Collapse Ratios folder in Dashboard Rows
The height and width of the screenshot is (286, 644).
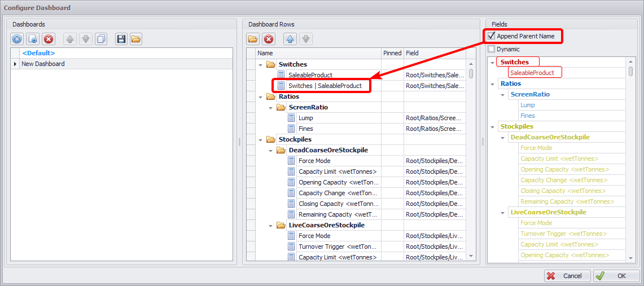(260, 97)
